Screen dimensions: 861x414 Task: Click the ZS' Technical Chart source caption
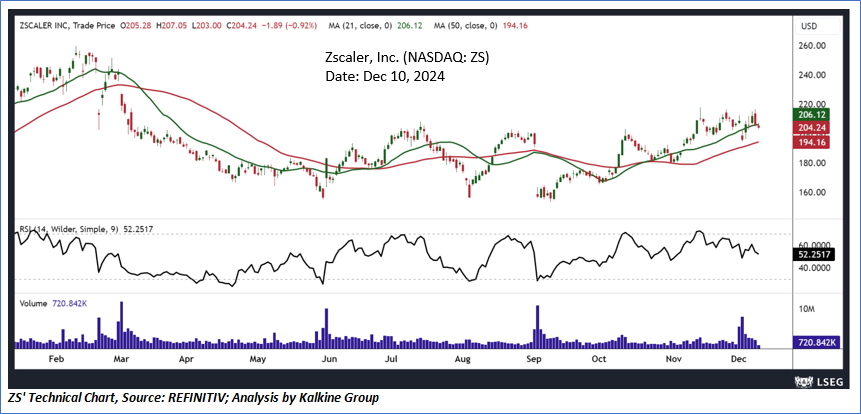pyautogui.click(x=194, y=398)
